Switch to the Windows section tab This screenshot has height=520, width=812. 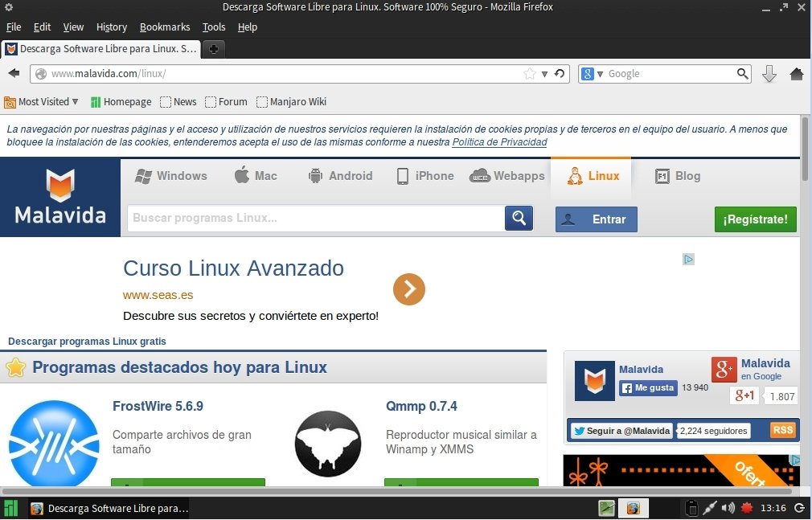[x=171, y=176]
